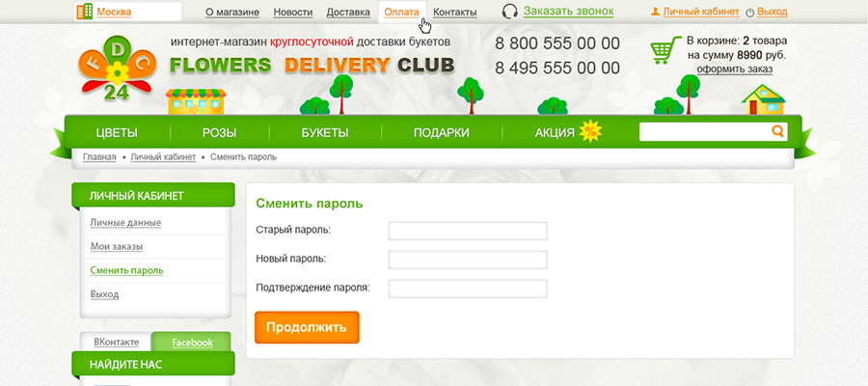
Task: Go to Личный кабинет breadcrumb
Action: point(163,157)
